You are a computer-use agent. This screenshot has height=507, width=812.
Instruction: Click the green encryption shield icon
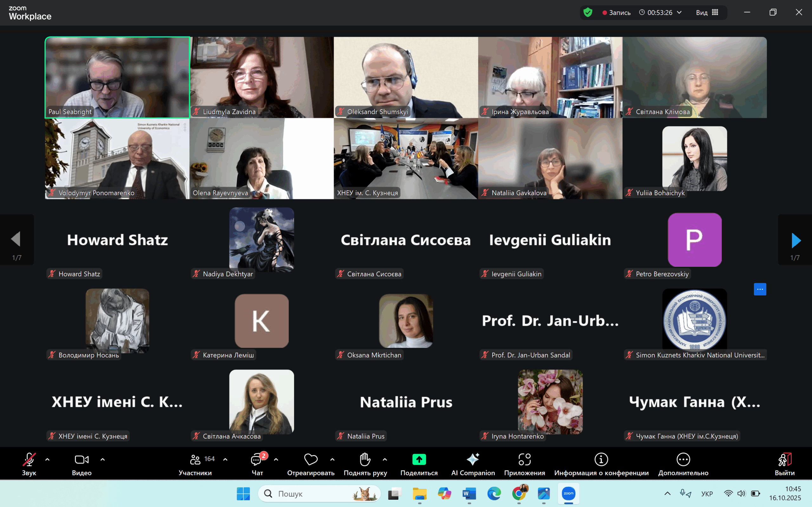click(588, 13)
